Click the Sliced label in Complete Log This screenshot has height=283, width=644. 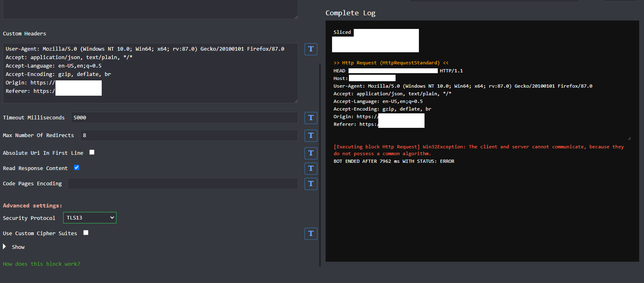342,32
